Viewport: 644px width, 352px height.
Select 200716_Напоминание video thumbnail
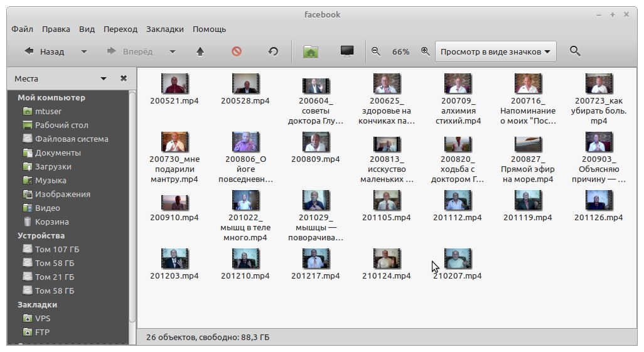point(528,83)
